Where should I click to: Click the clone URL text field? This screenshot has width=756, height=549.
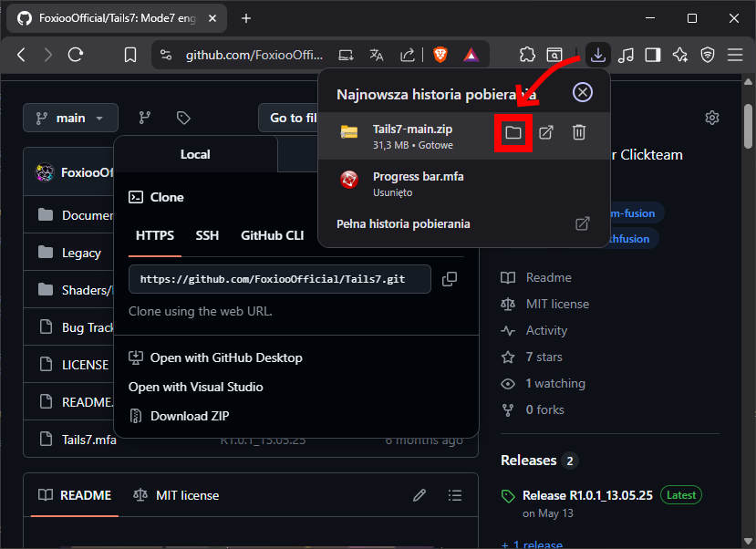tap(279, 279)
